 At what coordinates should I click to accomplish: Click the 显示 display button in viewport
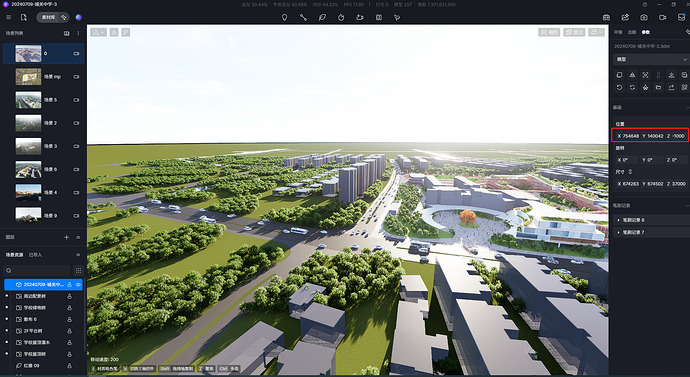574,32
